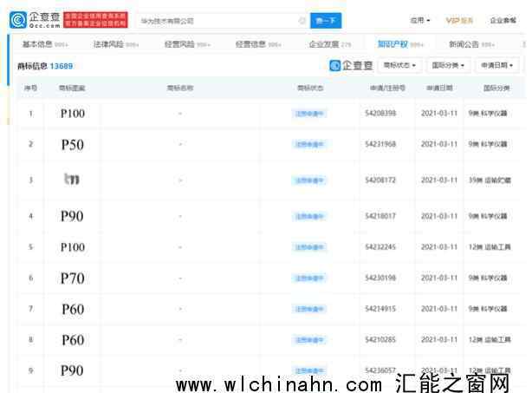Switch to the 法律风险 tab
This screenshot has height=393, width=532.
coord(116,44)
